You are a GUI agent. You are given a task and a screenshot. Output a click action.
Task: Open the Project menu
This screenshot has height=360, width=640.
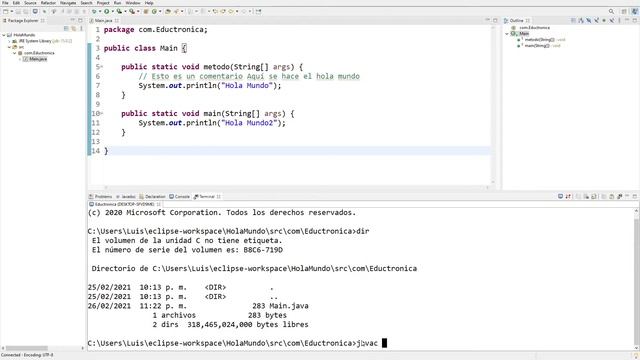(103, 3)
